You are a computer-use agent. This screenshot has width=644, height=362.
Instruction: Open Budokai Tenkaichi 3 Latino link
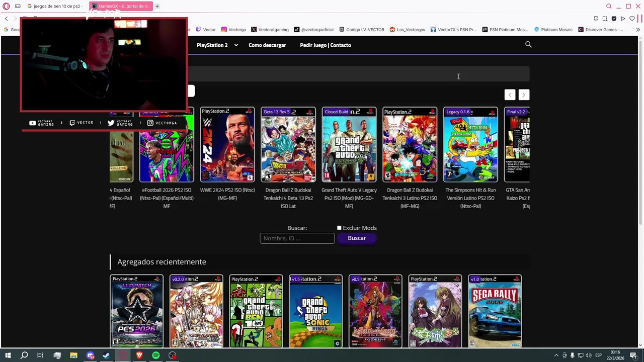(410, 198)
